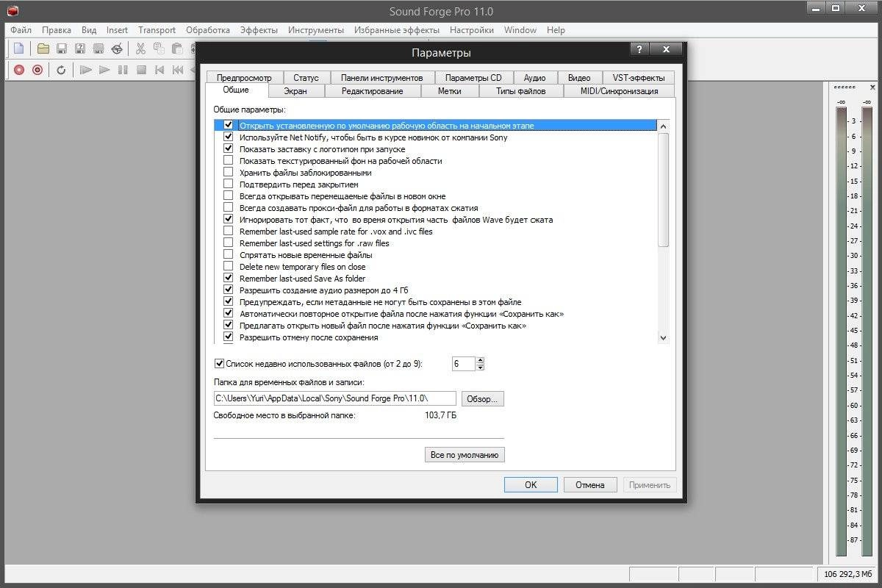This screenshot has width=882, height=588.
Task: Switch to the Метки tab
Action: pyautogui.click(x=450, y=91)
